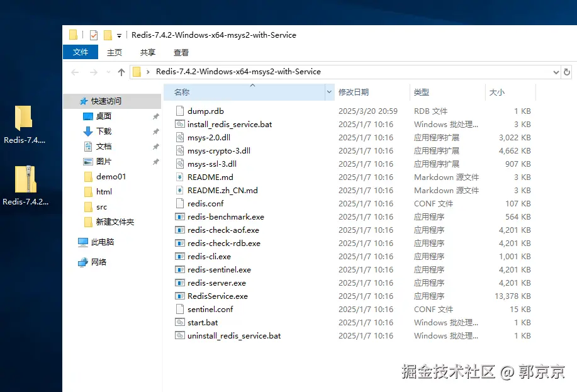
Task: Open 文档 in the navigation pane
Action: click(x=103, y=147)
